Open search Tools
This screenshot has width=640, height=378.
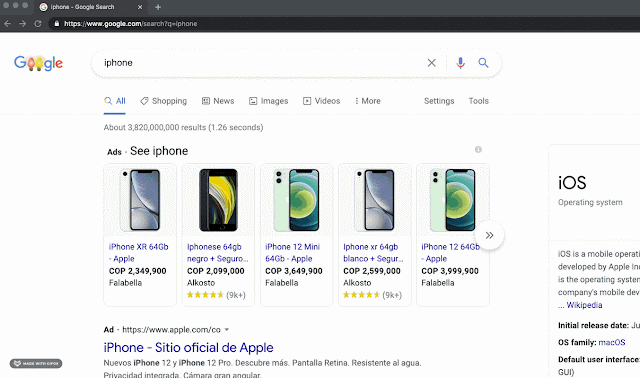pyautogui.click(x=478, y=101)
